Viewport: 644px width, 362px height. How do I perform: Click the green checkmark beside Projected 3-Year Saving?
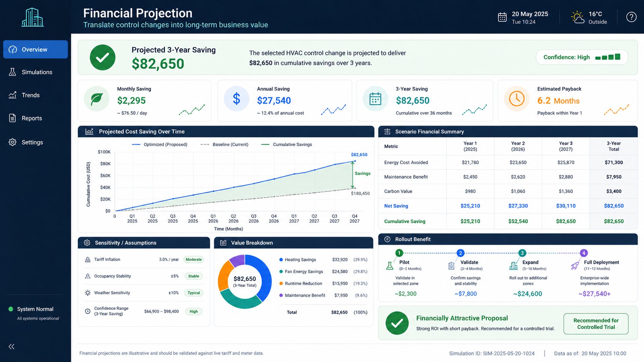pos(102,57)
